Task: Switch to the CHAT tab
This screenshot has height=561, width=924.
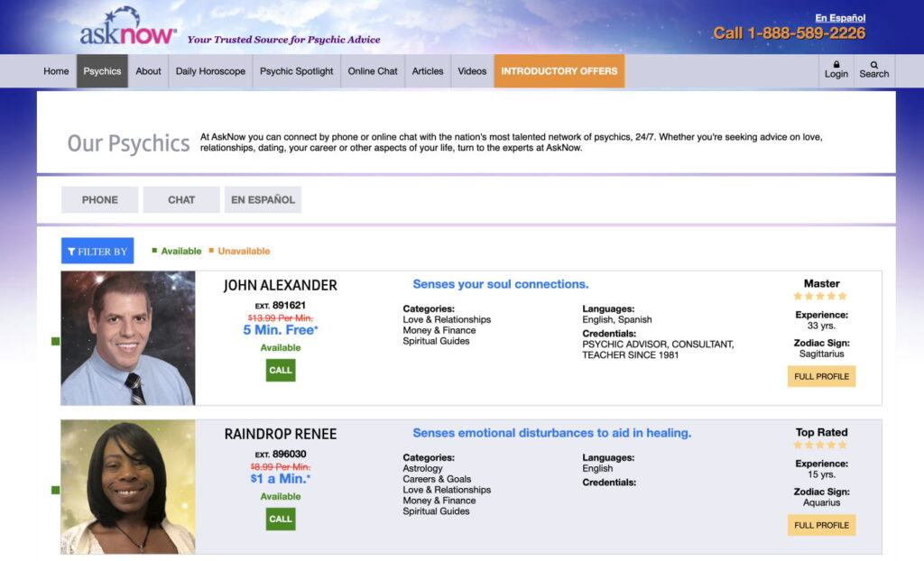Action: coord(181,199)
